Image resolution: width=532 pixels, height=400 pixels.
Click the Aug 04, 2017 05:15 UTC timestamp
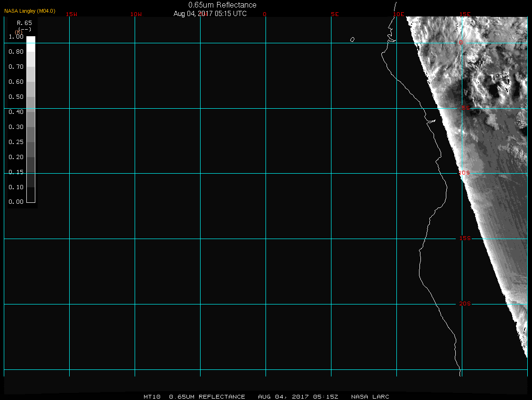(x=210, y=14)
